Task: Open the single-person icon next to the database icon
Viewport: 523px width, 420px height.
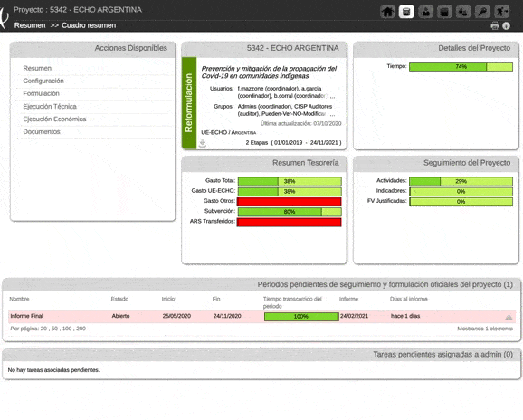Action: tap(425, 12)
